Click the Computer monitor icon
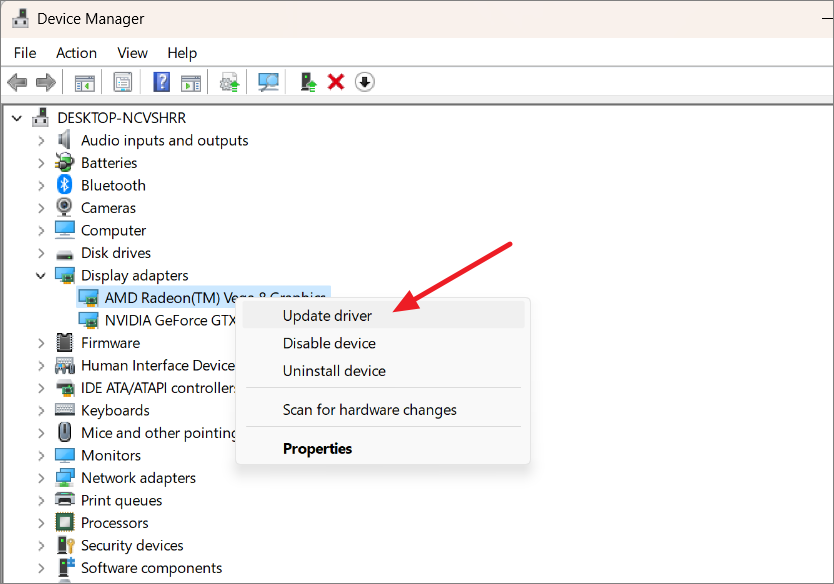Image resolution: width=834 pixels, height=584 pixels. tap(65, 230)
